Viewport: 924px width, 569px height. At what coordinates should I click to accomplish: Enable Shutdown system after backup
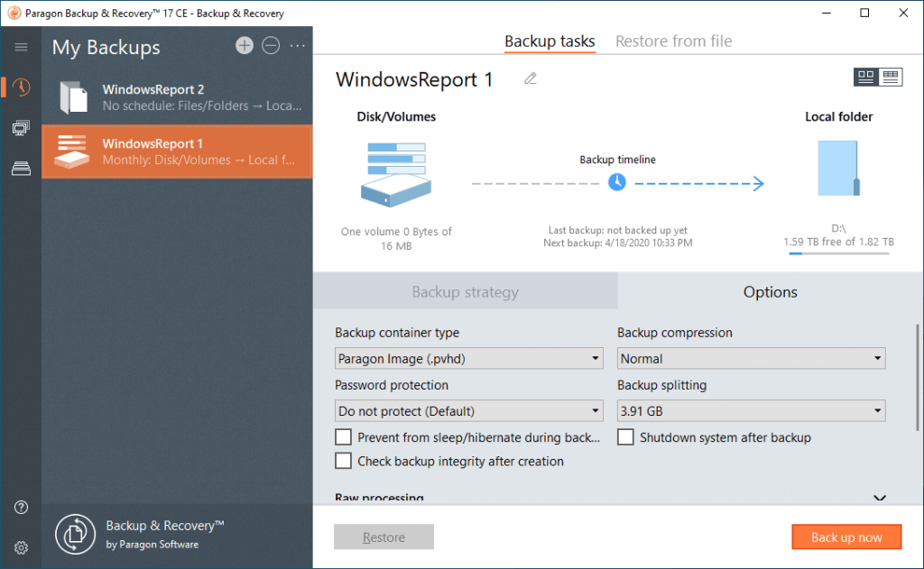pyautogui.click(x=625, y=437)
